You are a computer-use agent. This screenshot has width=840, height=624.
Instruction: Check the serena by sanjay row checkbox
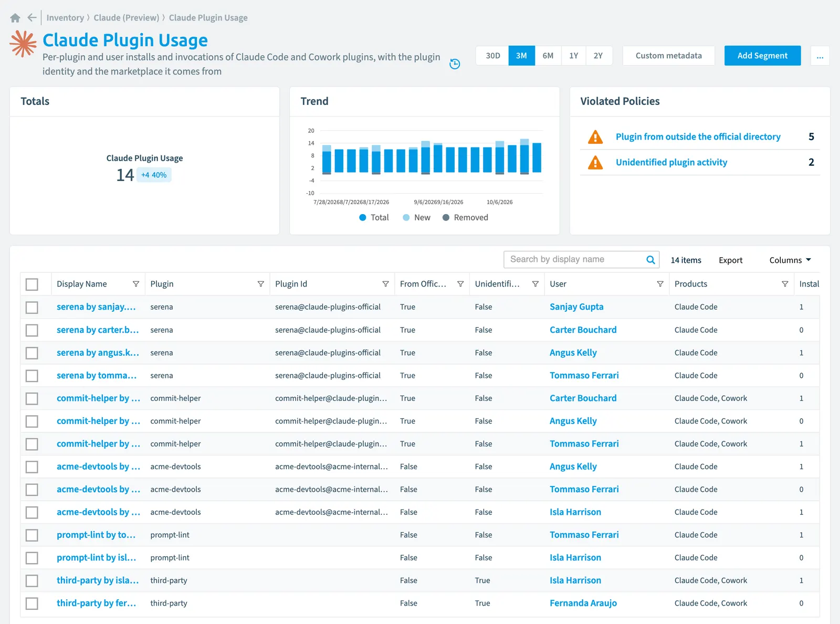click(x=32, y=307)
